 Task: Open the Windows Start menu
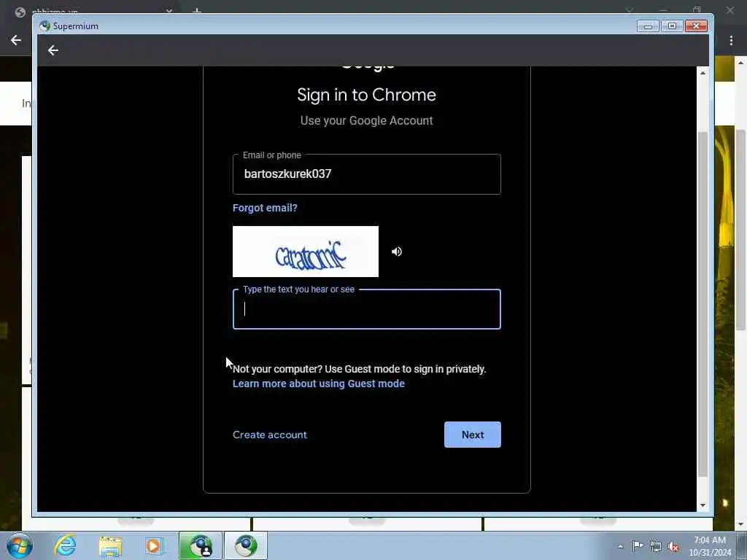click(x=20, y=545)
